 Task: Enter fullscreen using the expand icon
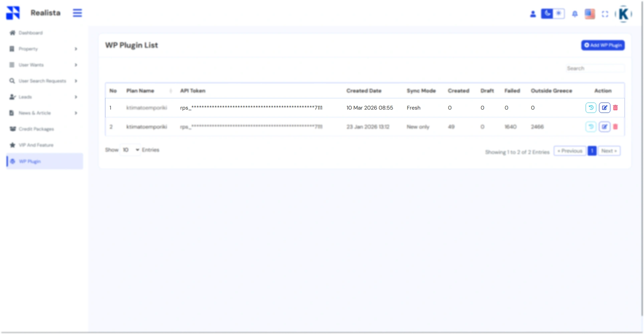tap(605, 14)
